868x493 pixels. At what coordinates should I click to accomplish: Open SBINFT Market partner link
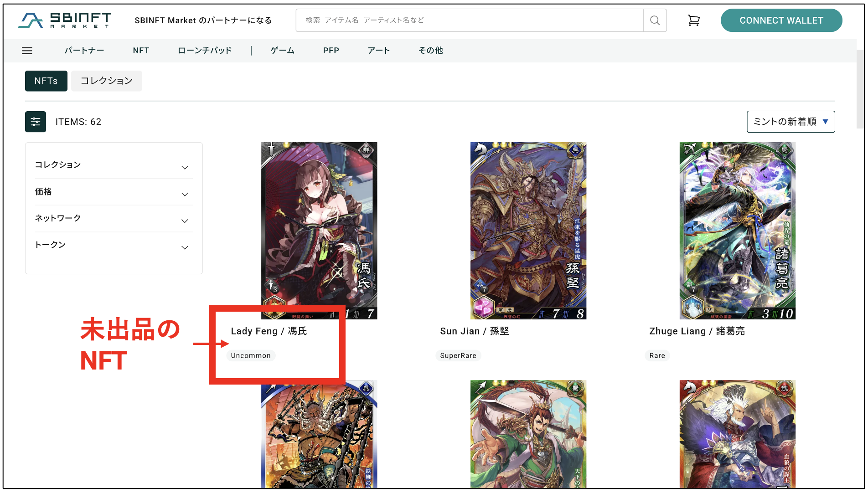tap(203, 21)
